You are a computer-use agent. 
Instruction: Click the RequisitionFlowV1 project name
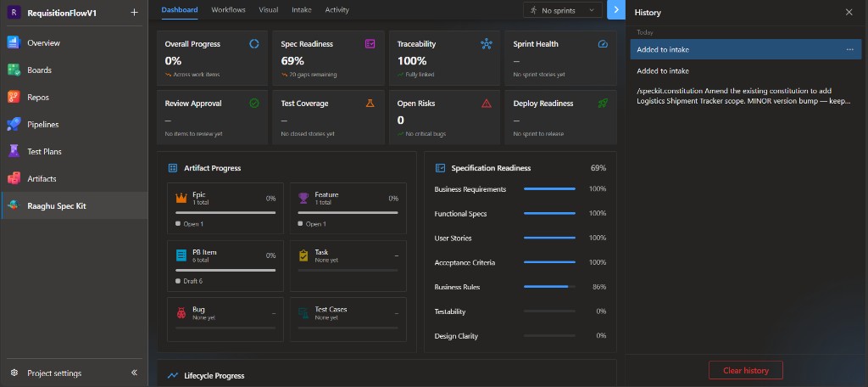(62, 13)
